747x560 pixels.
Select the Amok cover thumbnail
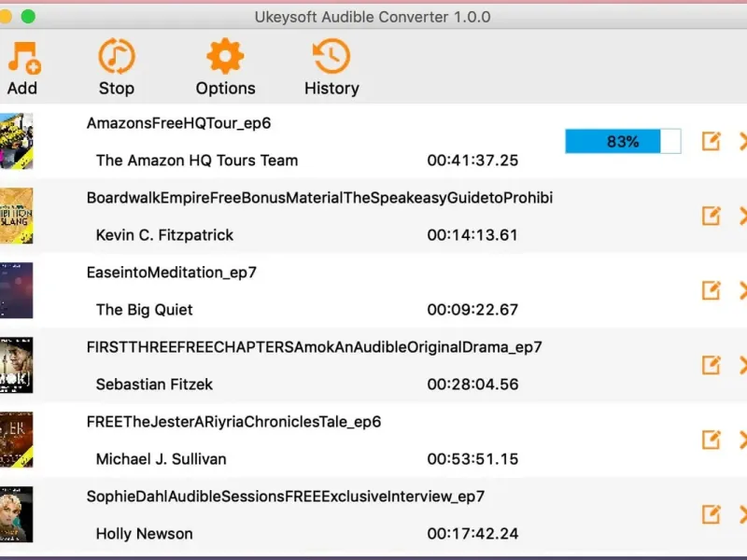click(x=16, y=365)
